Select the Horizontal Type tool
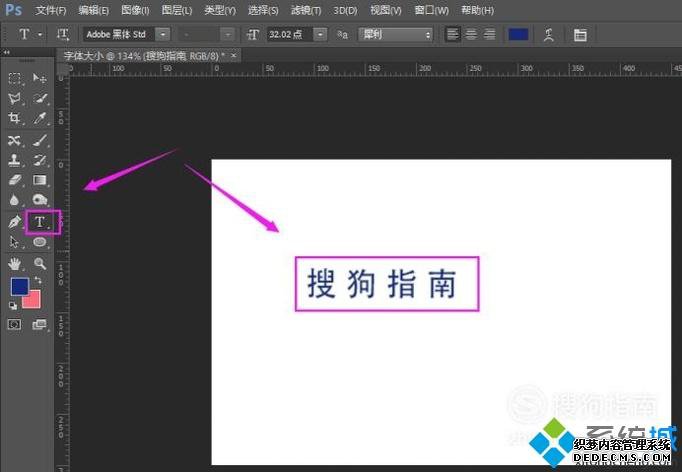 40,222
